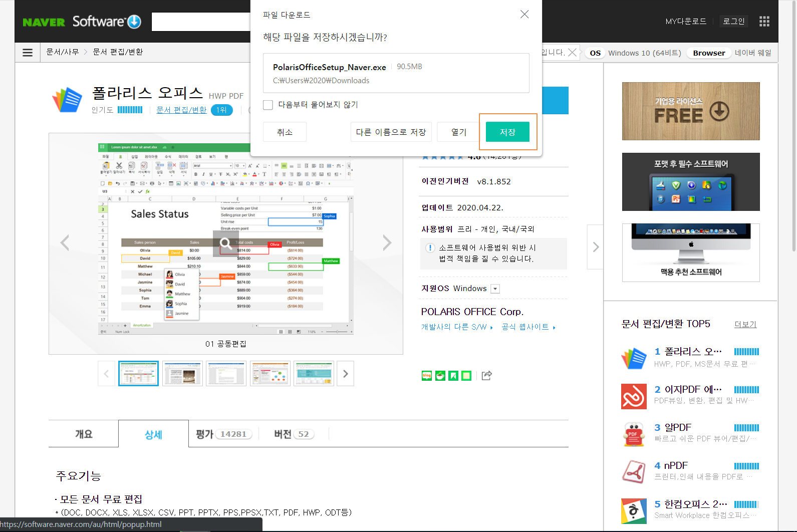797x532 pixels.
Task: Click the Browser label in notice bar
Action: 709,53
